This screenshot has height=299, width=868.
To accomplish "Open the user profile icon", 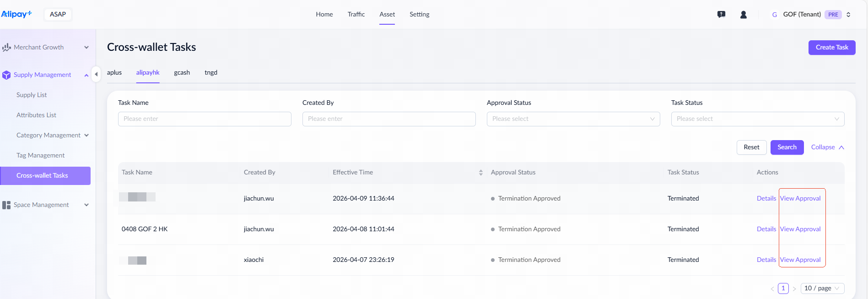I will point(744,15).
